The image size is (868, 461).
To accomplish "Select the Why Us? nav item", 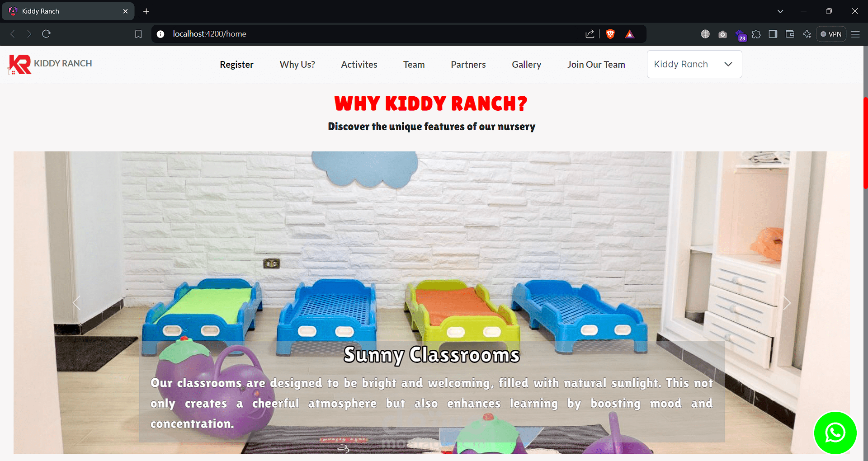I will [297, 65].
